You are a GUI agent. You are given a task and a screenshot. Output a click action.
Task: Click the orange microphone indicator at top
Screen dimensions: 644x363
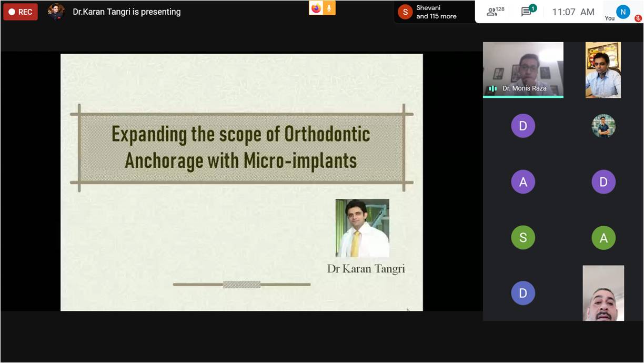tap(329, 8)
